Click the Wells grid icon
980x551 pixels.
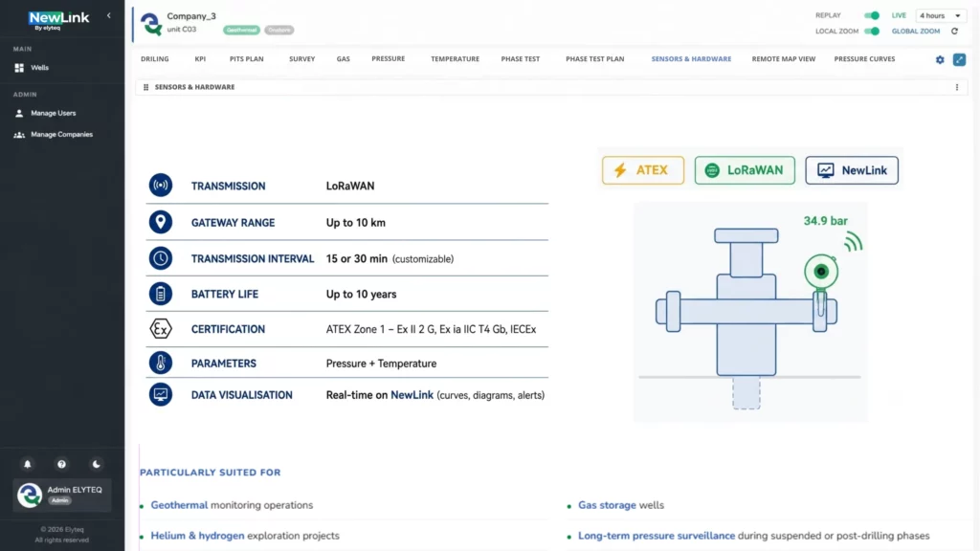pyautogui.click(x=19, y=68)
